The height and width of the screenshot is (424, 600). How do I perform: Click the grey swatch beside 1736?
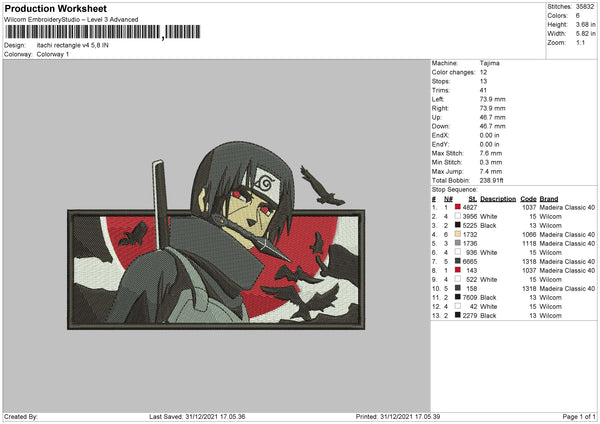pos(457,243)
